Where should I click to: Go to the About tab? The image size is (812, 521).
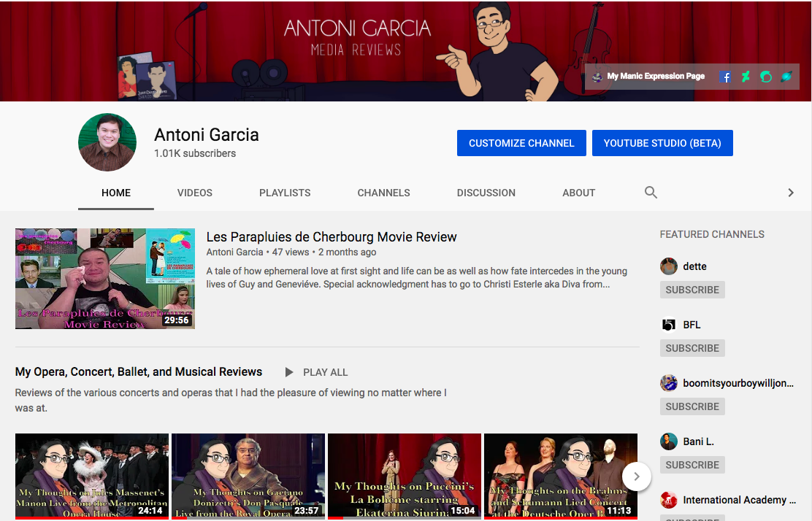(x=578, y=193)
